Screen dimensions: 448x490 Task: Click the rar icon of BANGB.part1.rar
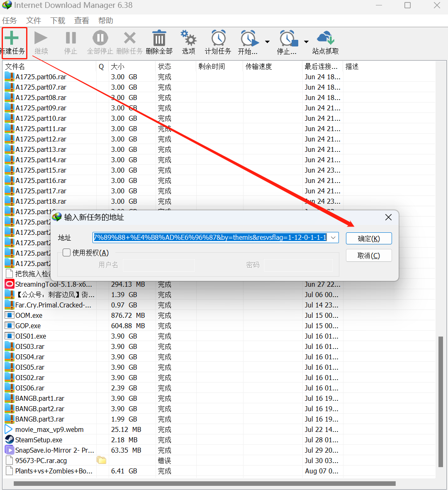[x=10, y=398]
